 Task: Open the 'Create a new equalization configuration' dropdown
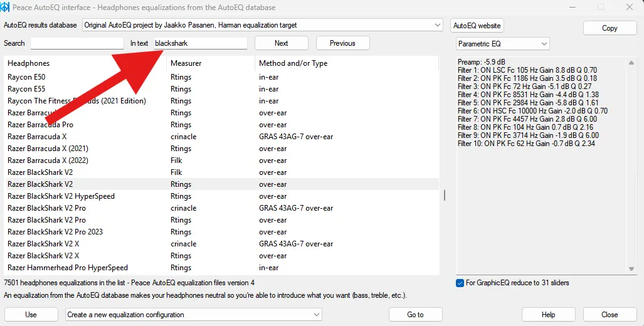point(193,315)
